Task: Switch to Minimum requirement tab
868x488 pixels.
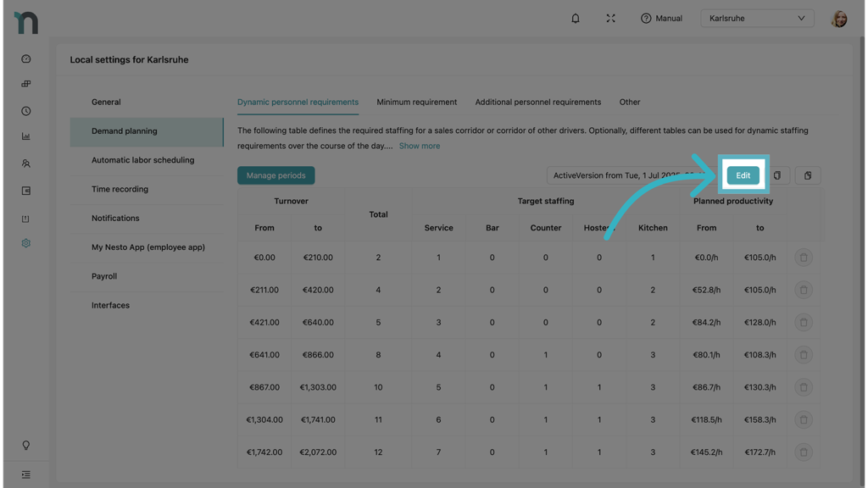Action: 416,102
